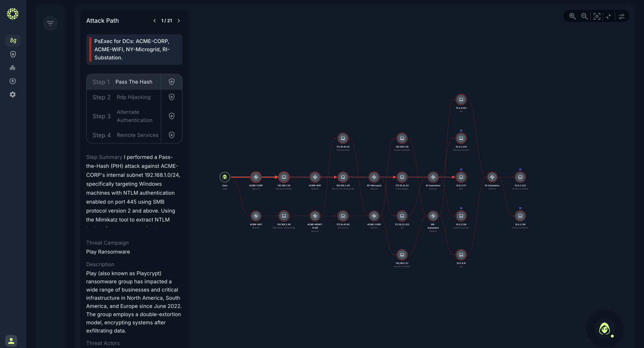Open the filter panel button

click(50, 23)
